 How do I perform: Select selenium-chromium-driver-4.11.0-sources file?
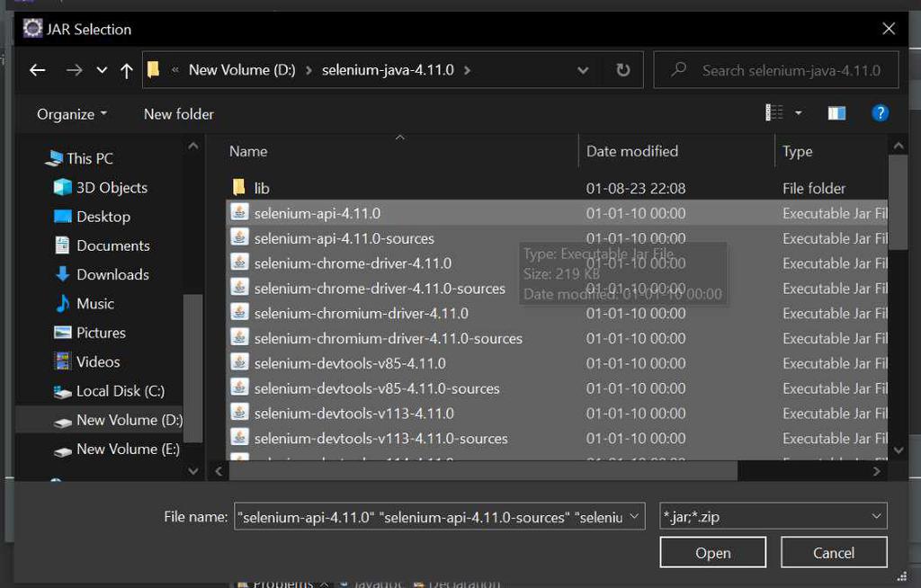[556, 338]
